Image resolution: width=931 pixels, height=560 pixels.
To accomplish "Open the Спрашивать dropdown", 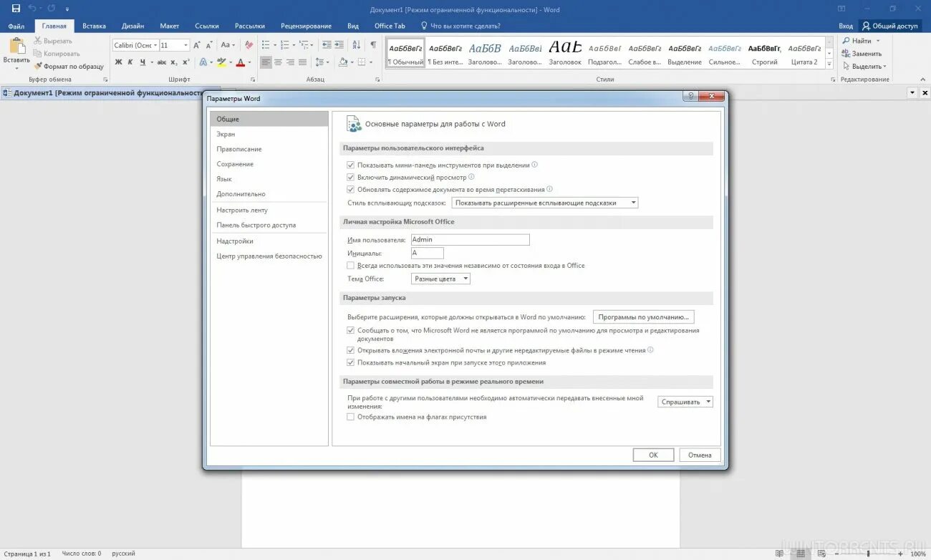I will [685, 402].
